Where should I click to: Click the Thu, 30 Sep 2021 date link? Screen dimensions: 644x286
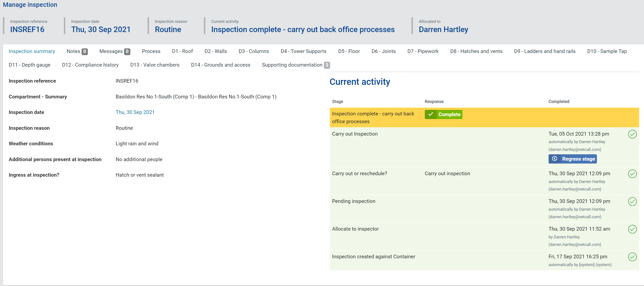[x=135, y=112]
